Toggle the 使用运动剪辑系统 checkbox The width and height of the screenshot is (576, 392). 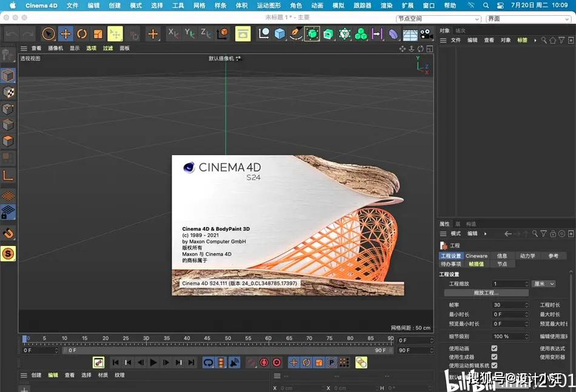pos(494,365)
